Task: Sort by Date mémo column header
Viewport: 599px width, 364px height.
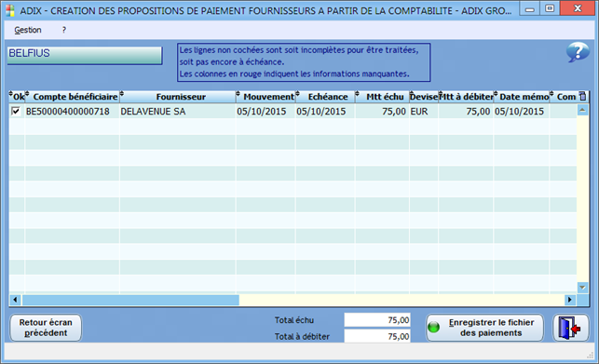Action: (522, 97)
